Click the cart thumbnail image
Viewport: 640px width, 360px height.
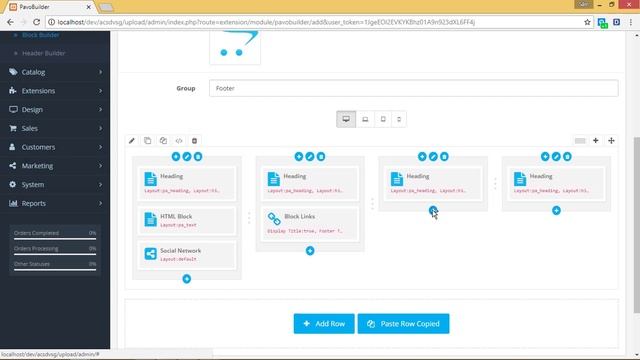tap(235, 47)
